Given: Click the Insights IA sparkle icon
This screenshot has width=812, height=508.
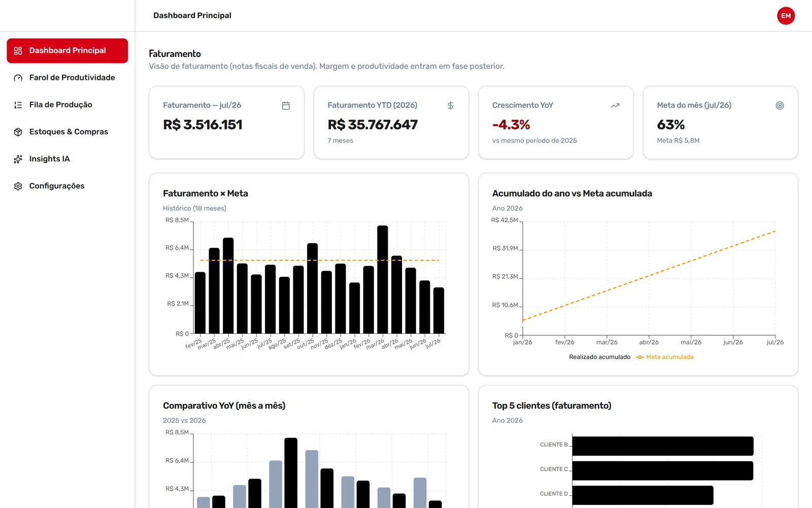Looking at the screenshot, I should click(18, 159).
